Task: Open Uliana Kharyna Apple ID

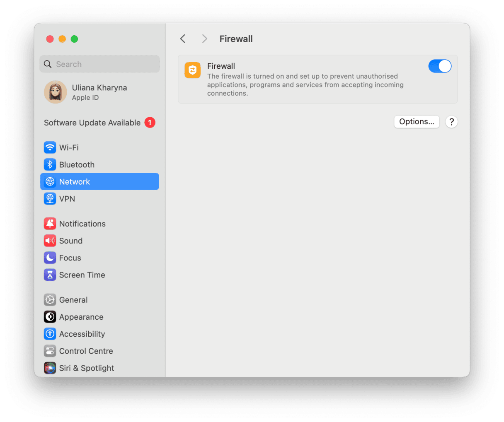Action: pos(99,92)
